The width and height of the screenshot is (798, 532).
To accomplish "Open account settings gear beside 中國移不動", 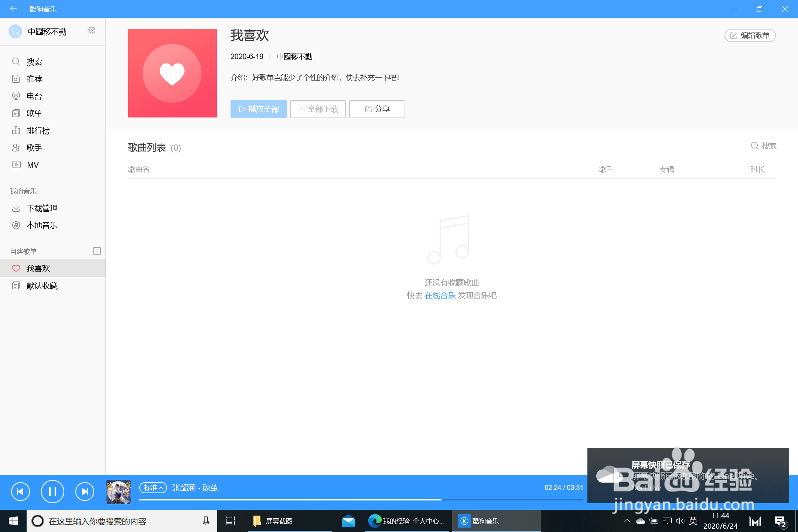I will (91, 31).
